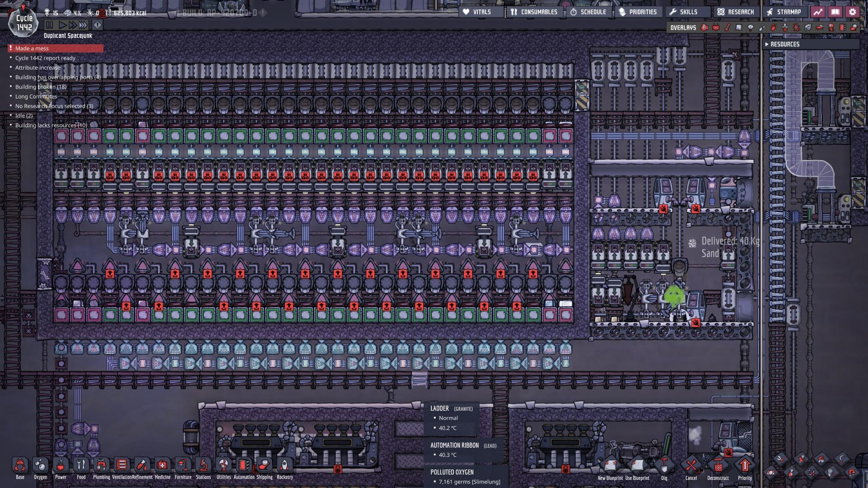Show the Temperature overlay

[x=727, y=28]
